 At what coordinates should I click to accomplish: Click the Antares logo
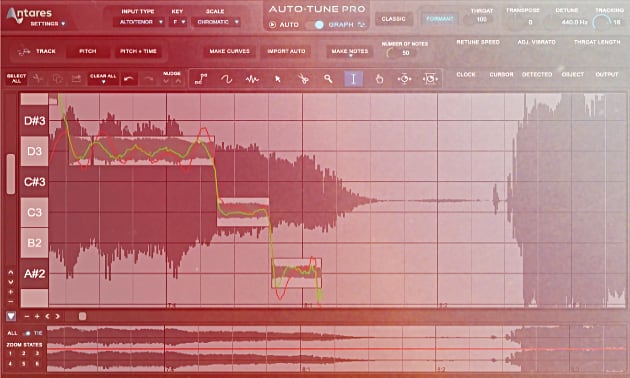click(29, 14)
